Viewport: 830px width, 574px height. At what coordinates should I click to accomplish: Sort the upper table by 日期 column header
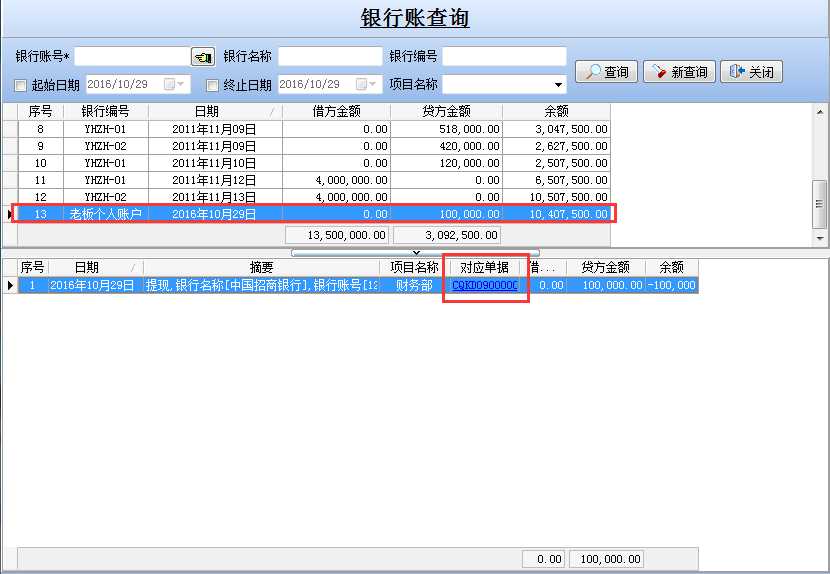tap(214, 112)
